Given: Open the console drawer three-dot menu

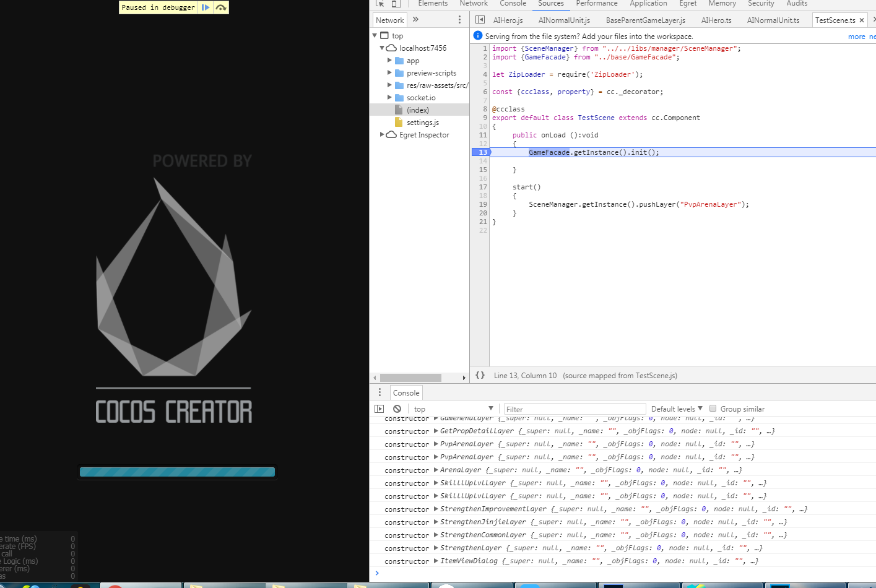Looking at the screenshot, I should tap(380, 392).
